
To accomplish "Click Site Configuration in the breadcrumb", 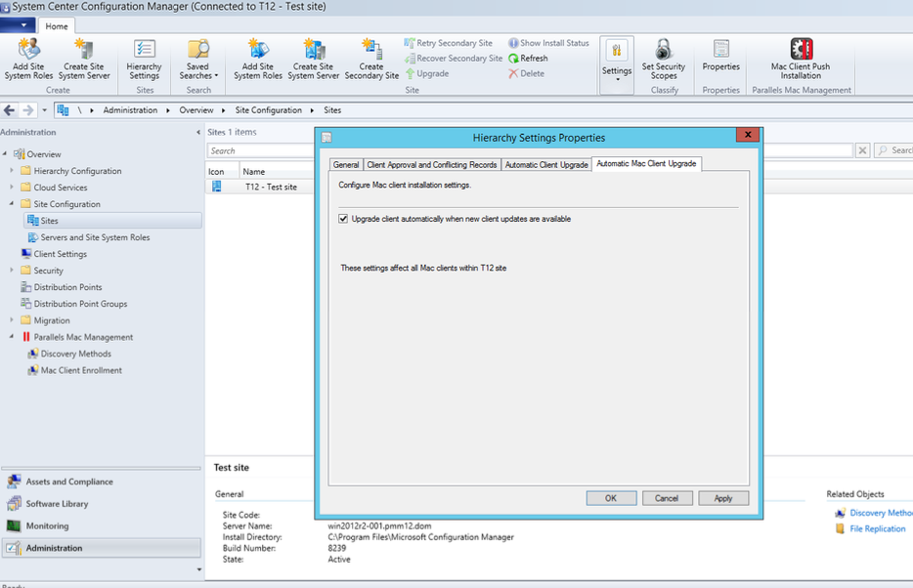I will click(x=269, y=110).
